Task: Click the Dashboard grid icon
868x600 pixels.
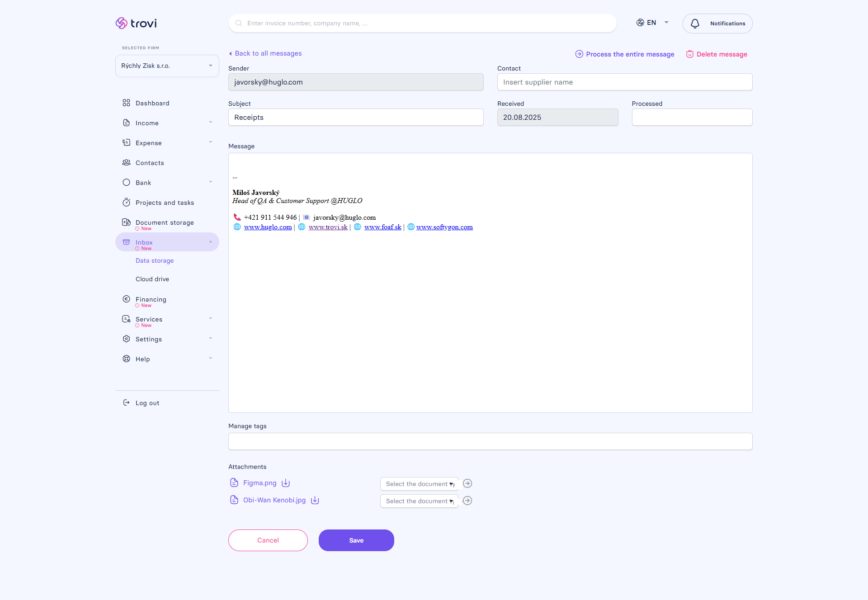Action: [x=126, y=103]
